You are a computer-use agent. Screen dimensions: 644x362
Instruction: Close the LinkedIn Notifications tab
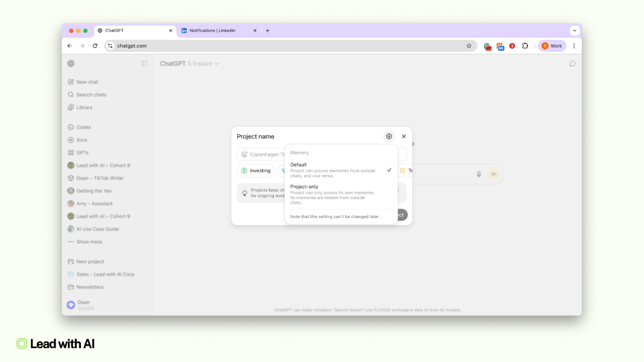coord(255,31)
